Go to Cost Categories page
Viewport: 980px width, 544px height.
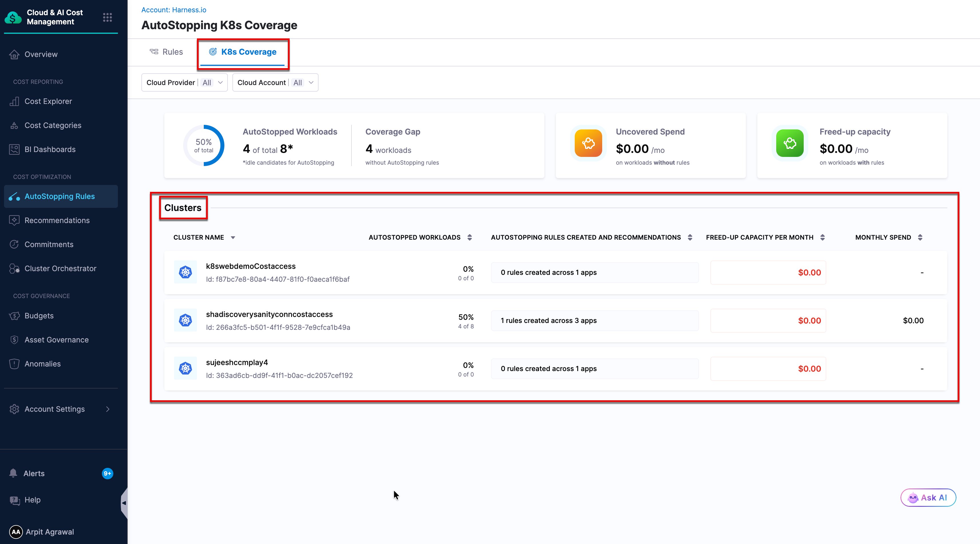[x=53, y=125]
